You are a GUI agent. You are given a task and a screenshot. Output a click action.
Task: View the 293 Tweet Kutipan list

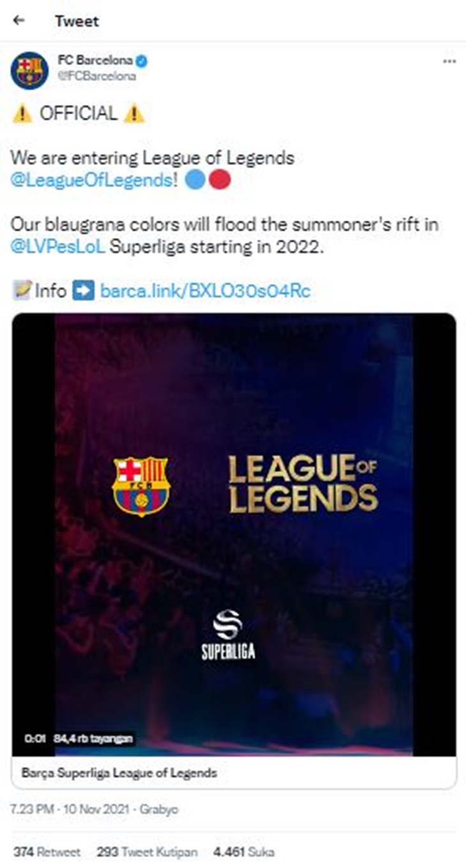(x=147, y=852)
